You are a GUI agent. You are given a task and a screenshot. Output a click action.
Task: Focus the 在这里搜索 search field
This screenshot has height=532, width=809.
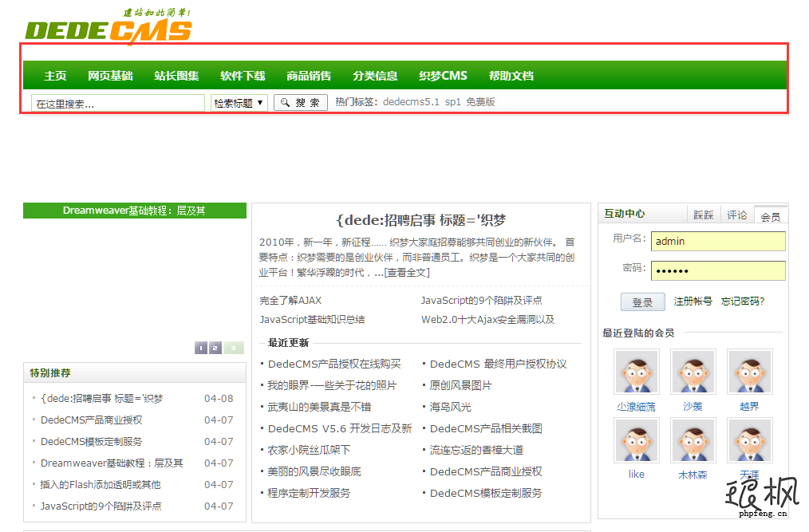pyautogui.click(x=118, y=103)
